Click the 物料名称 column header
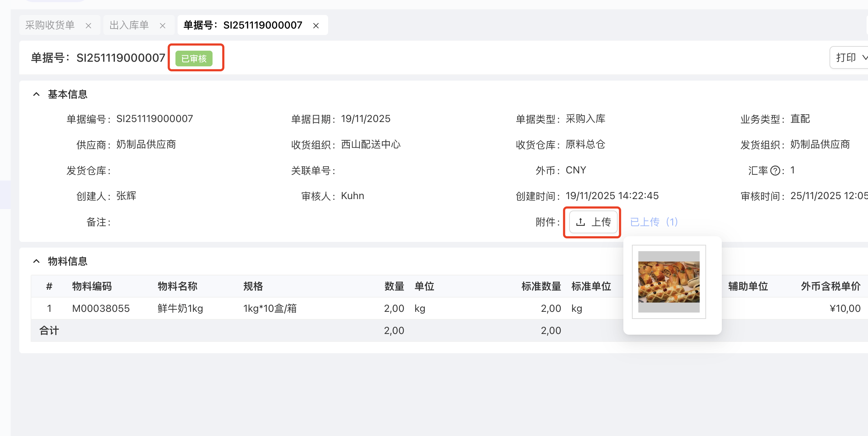This screenshot has width=868, height=436. 178,286
